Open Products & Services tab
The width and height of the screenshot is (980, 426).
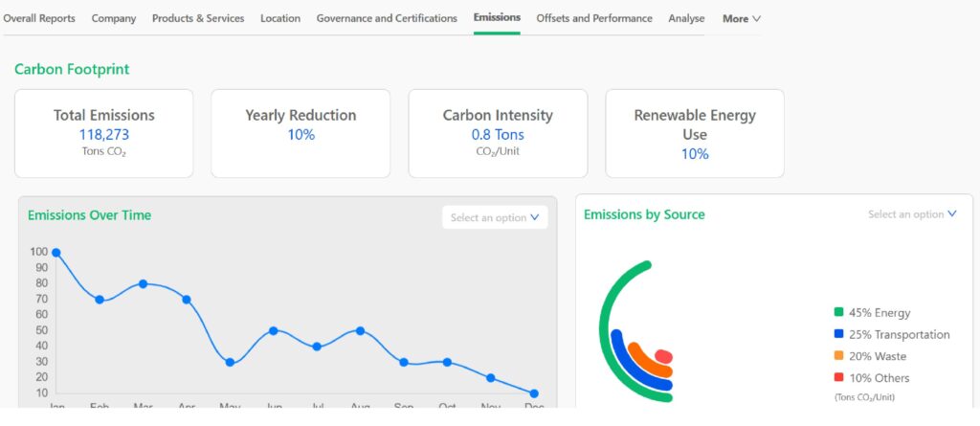pyautogui.click(x=198, y=18)
